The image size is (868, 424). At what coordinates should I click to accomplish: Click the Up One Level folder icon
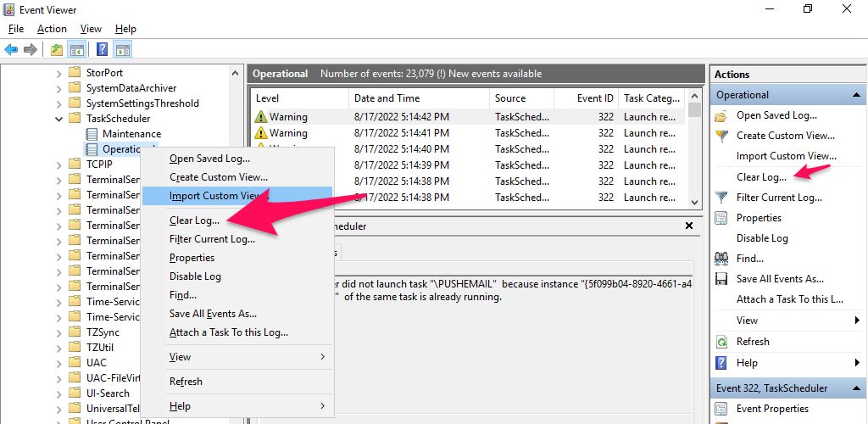(x=56, y=49)
